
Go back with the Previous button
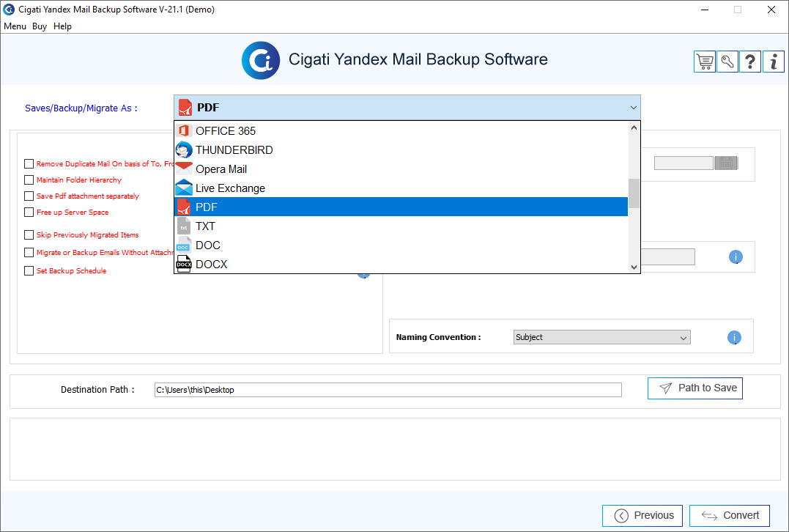pyautogui.click(x=642, y=515)
